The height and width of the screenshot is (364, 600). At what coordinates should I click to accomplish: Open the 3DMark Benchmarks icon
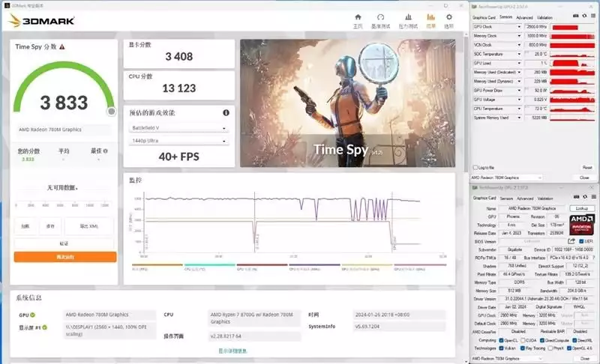click(x=380, y=17)
